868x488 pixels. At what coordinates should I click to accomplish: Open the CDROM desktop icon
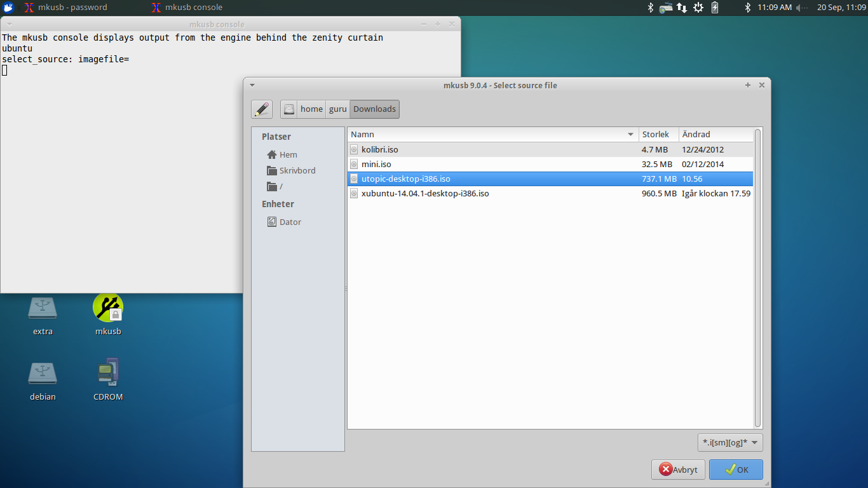click(108, 381)
